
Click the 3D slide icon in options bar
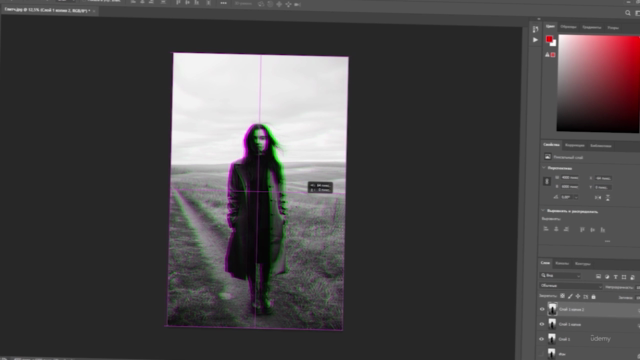[288, 4]
